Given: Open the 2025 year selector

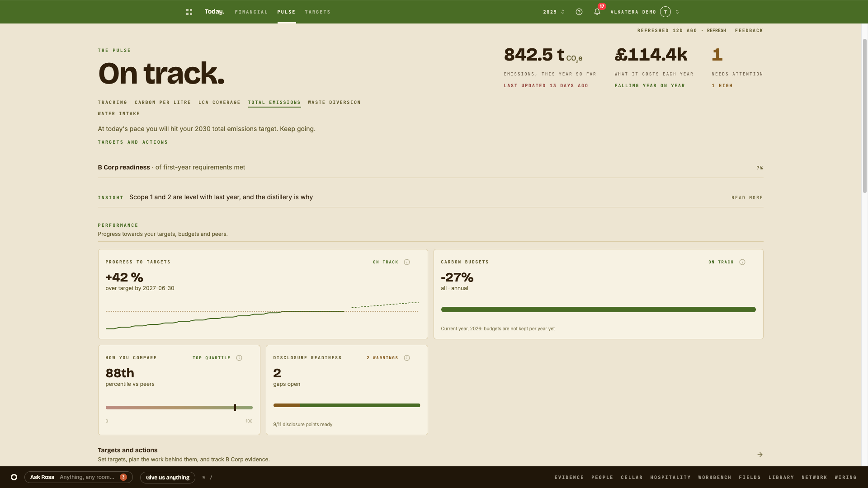Looking at the screenshot, I should (554, 12).
